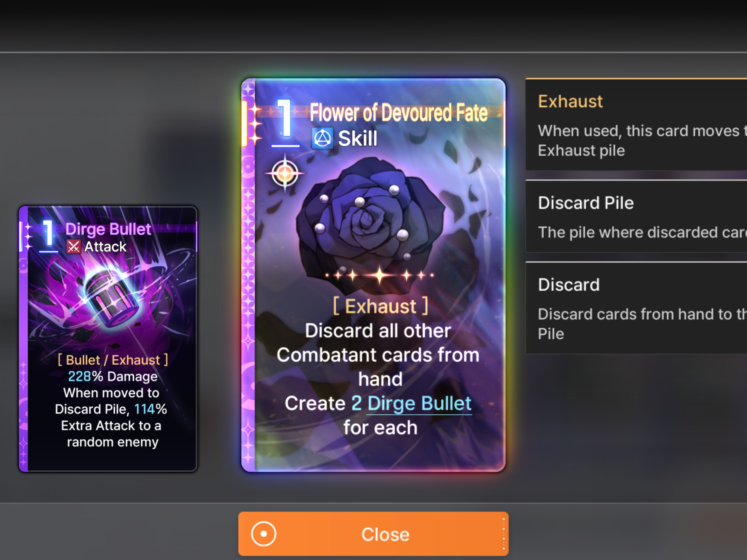This screenshot has height=560, width=747.
Task: Click the sparkle divider under the rose
Action: [x=380, y=275]
